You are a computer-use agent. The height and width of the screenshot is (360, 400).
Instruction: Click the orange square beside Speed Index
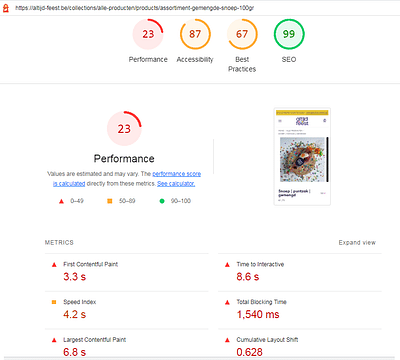pyautogui.click(x=54, y=302)
